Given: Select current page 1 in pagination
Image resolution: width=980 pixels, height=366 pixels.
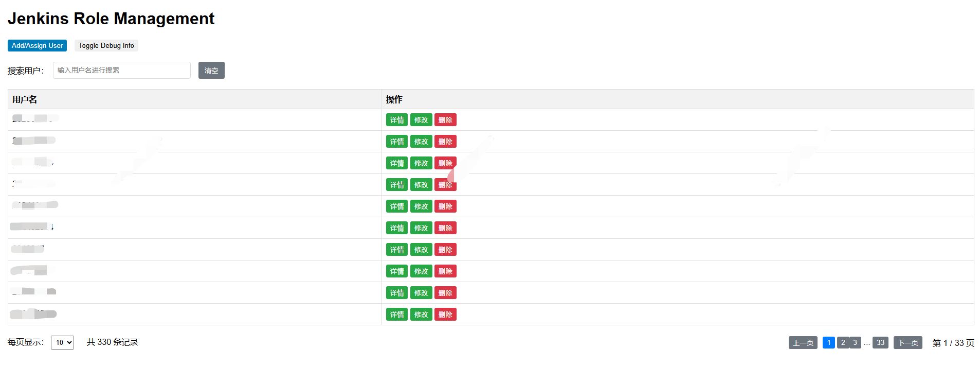Looking at the screenshot, I should pyautogui.click(x=829, y=342).
